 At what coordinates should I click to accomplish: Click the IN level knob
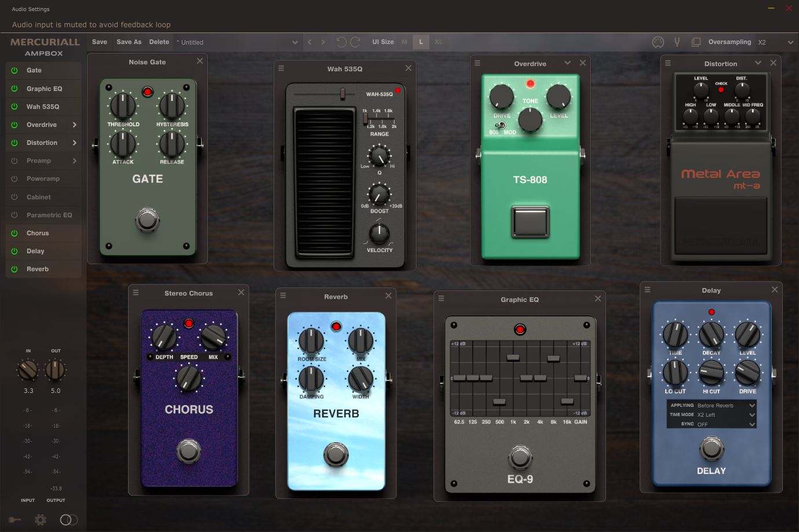[28, 370]
